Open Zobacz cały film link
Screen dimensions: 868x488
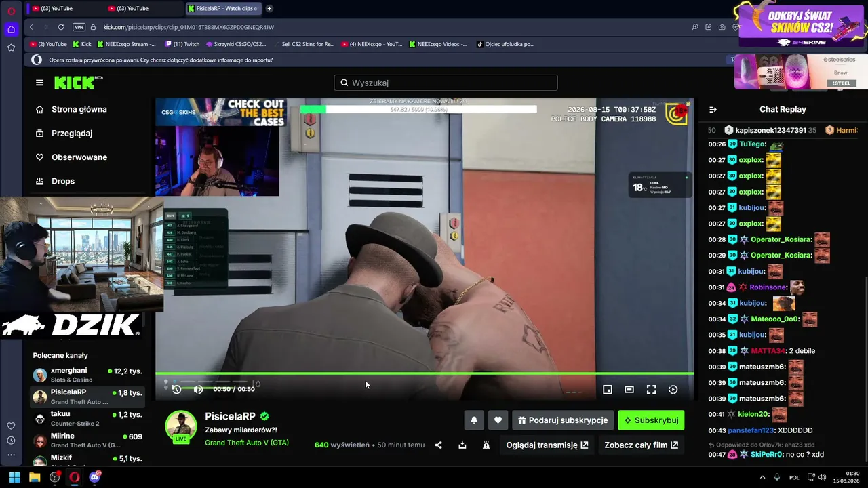(x=642, y=445)
